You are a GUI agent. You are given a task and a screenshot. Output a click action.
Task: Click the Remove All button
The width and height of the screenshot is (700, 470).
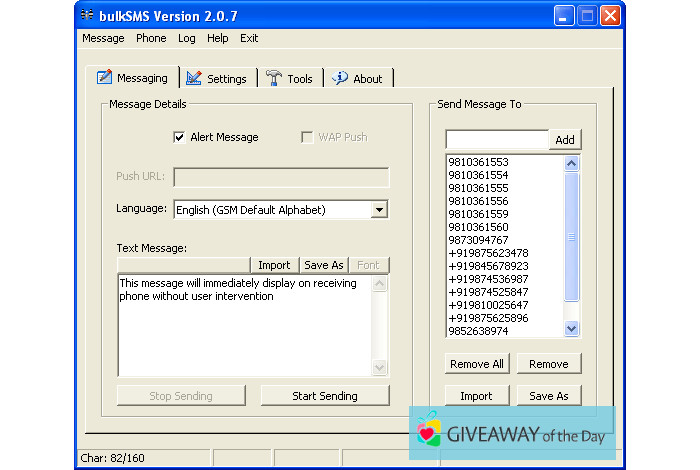pos(476,364)
